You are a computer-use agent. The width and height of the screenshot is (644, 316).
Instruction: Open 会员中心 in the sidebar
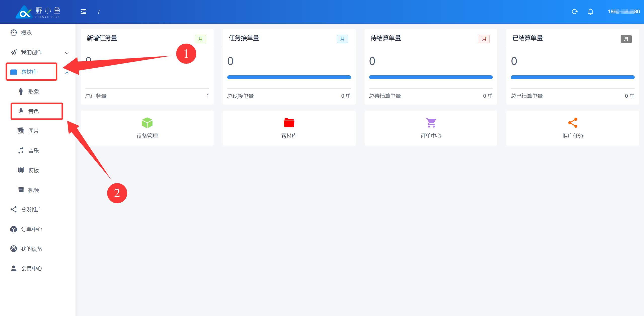click(x=31, y=268)
